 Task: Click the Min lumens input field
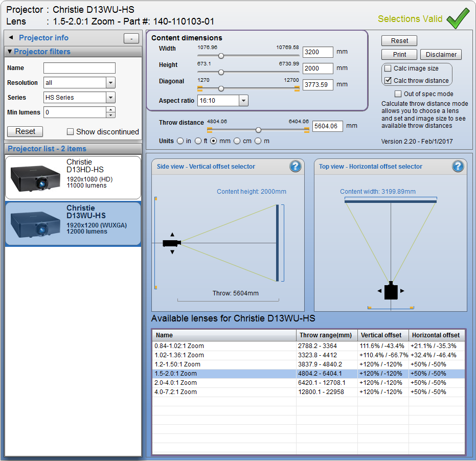coord(75,112)
